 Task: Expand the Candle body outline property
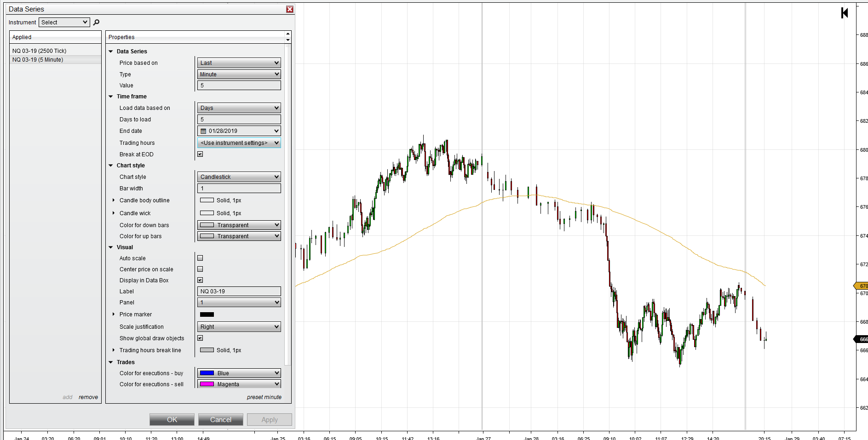114,200
